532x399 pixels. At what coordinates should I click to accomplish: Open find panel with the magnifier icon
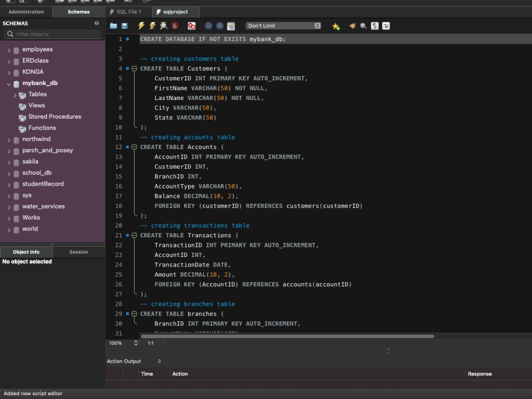click(x=363, y=26)
